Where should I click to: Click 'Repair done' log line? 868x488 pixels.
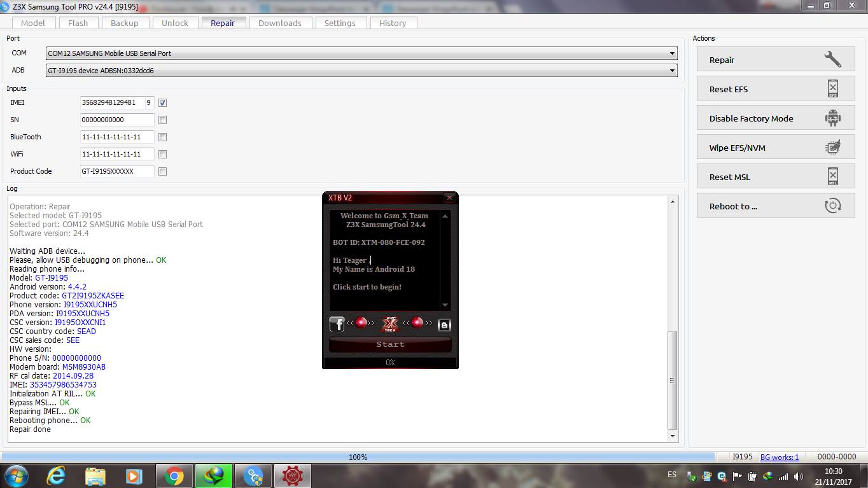point(30,429)
